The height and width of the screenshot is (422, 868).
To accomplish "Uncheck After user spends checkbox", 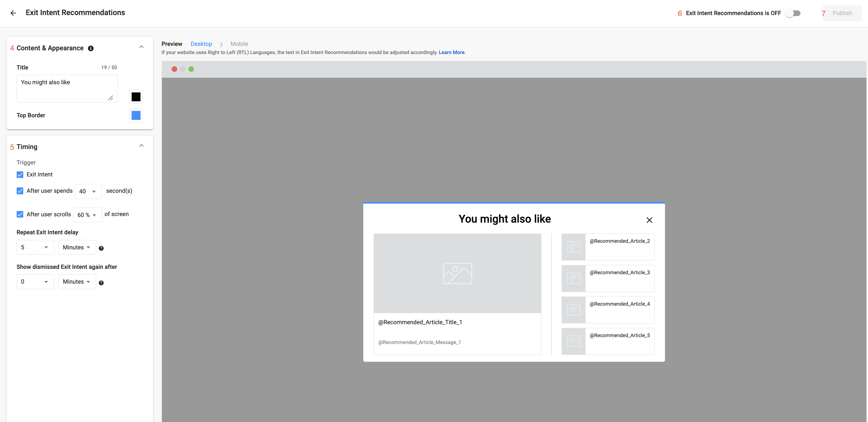I will click(x=20, y=191).
